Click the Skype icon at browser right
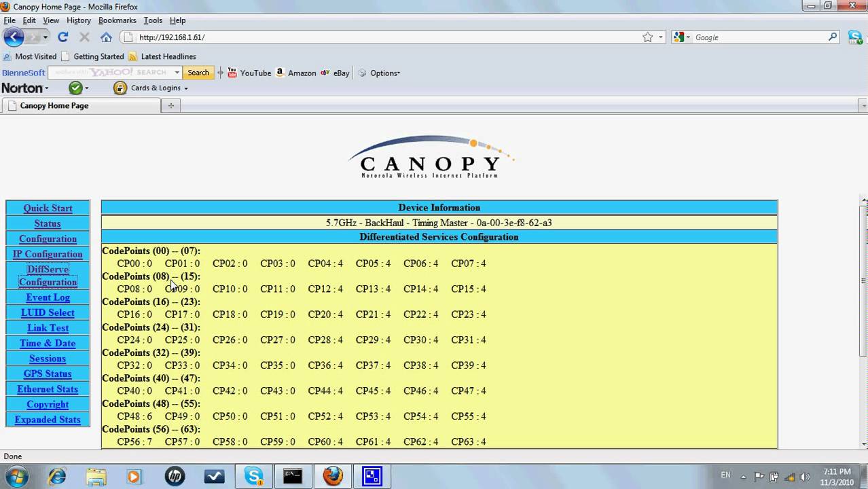The width and height of the screenshot is (868, 489). click(854, 37)
